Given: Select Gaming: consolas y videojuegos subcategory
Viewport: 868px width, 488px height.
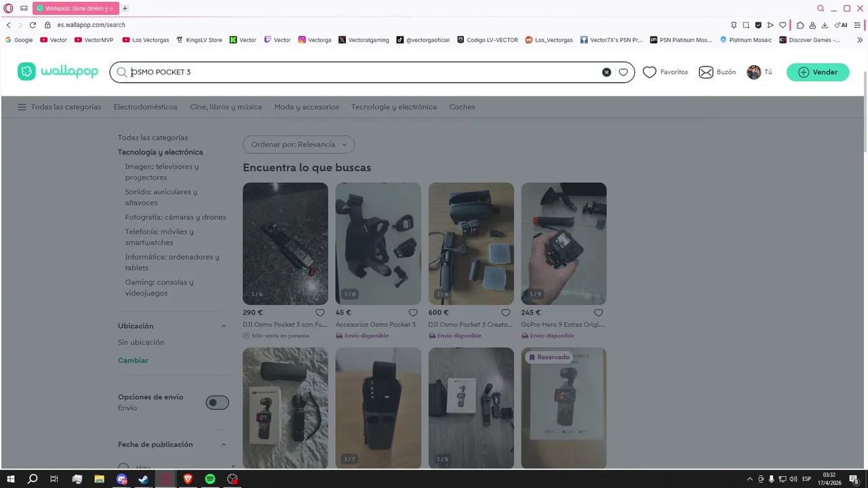Looking at the screenshot, I should click(x=159, y=287).
